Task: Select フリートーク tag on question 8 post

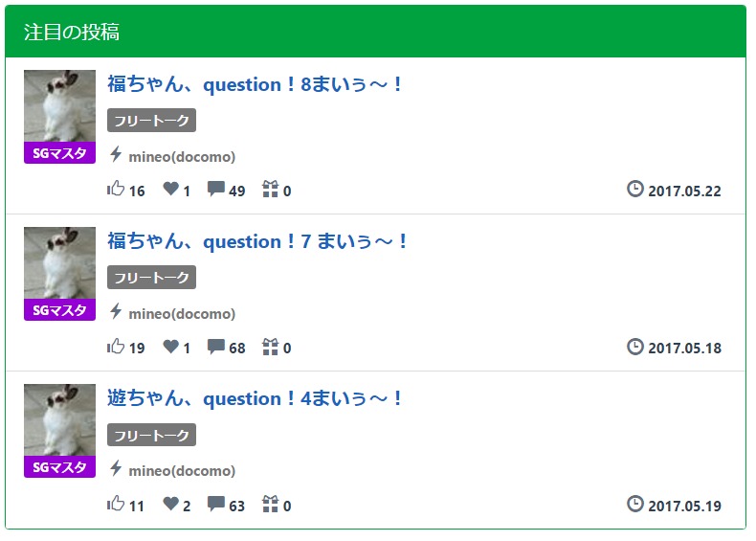Action: tap(151, 121)
